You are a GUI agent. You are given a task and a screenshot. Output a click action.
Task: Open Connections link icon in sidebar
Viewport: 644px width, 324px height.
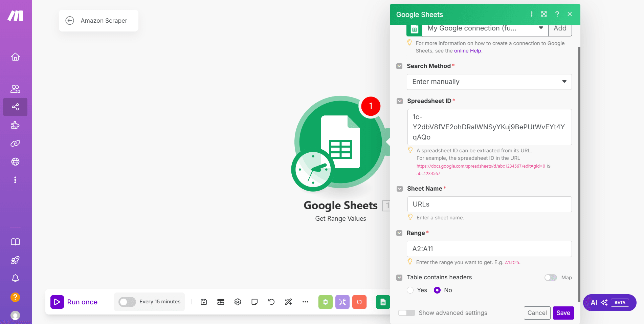point(15,143)
